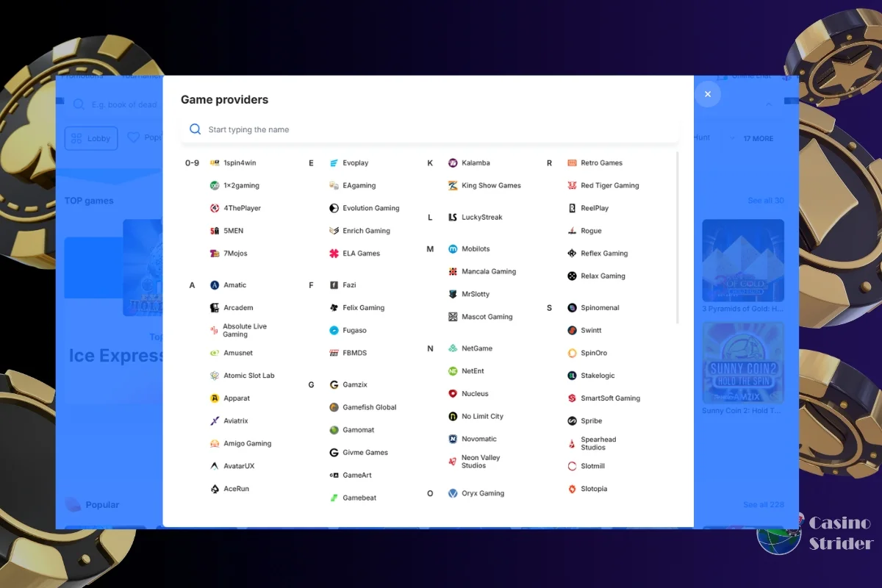The height and width of the screenshot is (588, 882).
Task: Close the Game providers dialog
Action: point(707,94)
